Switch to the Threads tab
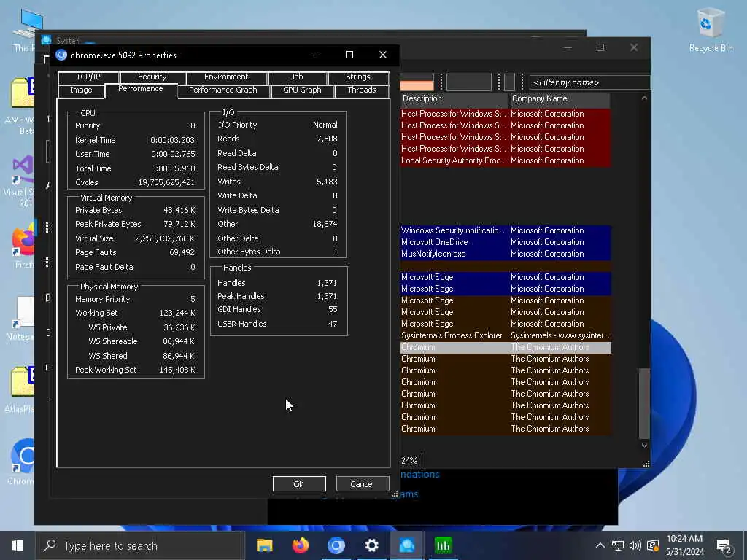This screenshot has height=560, width=747. [x=362, y=90]
